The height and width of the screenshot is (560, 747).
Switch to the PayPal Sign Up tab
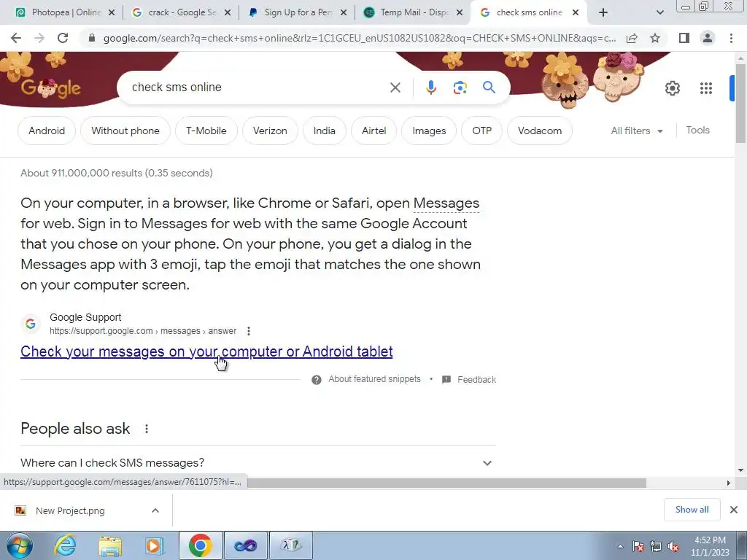(298, 13)
